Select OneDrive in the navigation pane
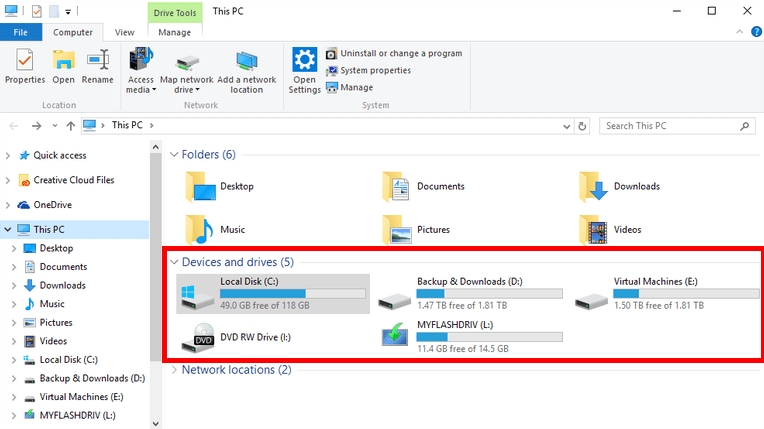Image resolution: width=764 pixels, height=429 pixels. click(52, 205)
